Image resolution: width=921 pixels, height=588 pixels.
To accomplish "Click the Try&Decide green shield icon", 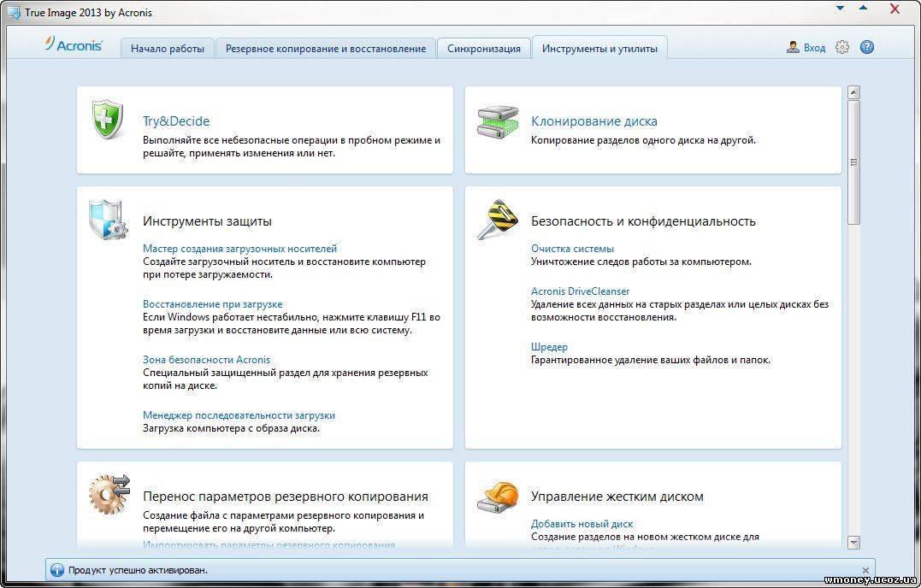I will click(x=108, y=120).
